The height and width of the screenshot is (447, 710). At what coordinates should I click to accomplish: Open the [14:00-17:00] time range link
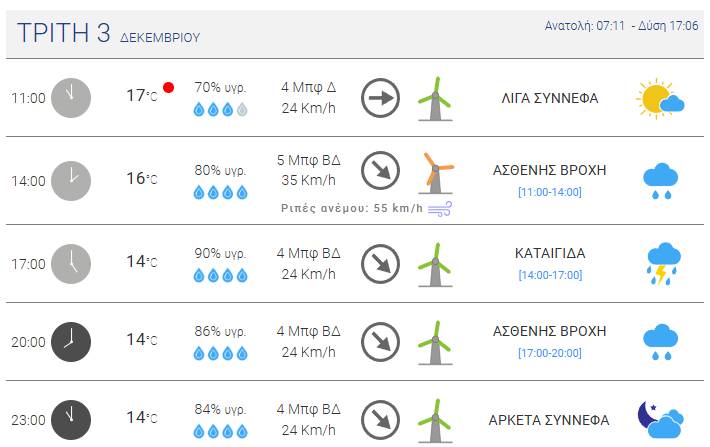pos(550,275)
